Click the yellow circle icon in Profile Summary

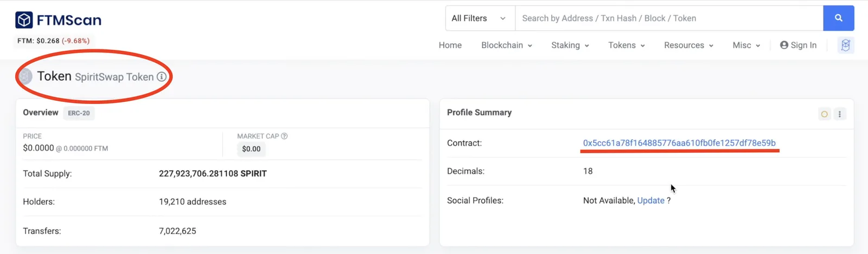point(825,114)
